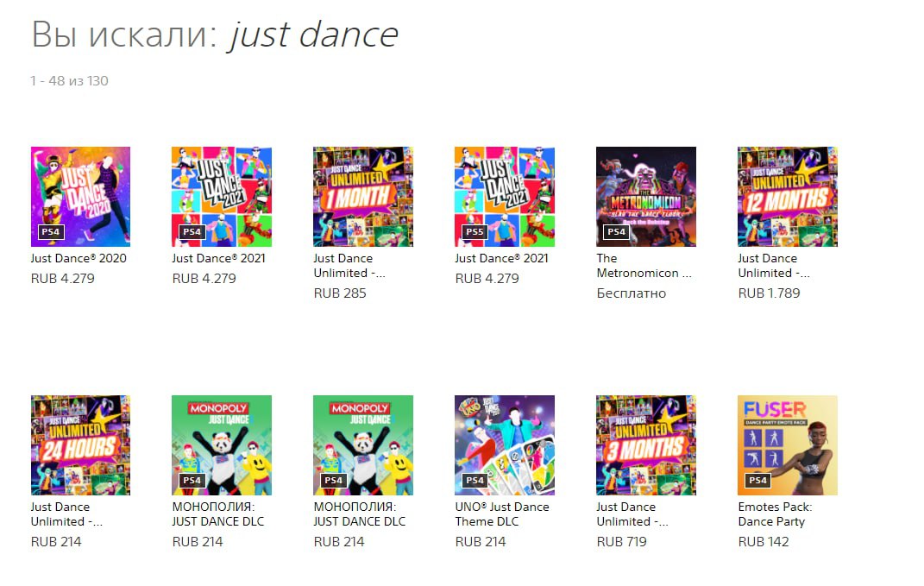Viewport: 924px width, 586px height.
Task: Open the Just Dance 2021 PS4 cover art
Action: (222, 197)
